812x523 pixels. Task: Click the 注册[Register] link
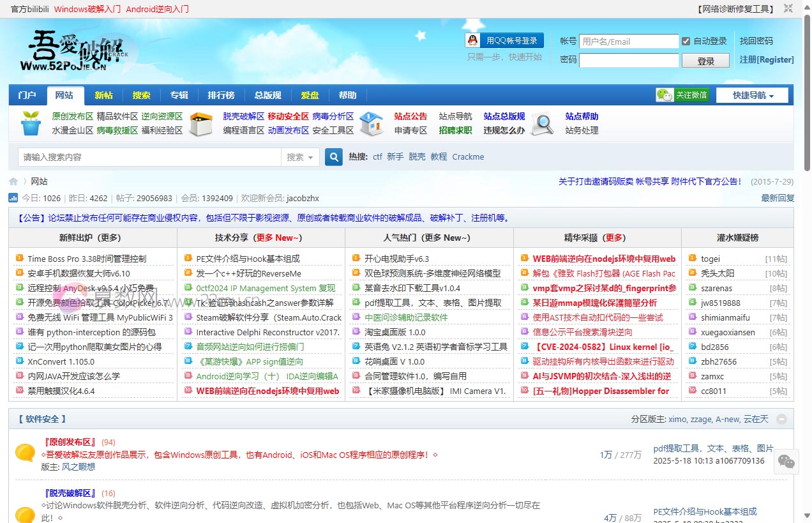pyautogui.click(x=766, y=59)
